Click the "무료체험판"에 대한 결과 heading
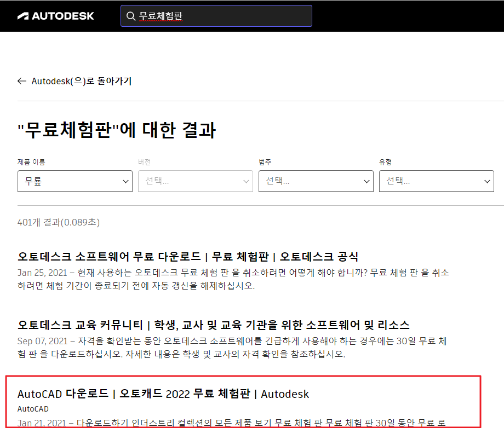This screenshot has width=504, height=428. point(116,130)
